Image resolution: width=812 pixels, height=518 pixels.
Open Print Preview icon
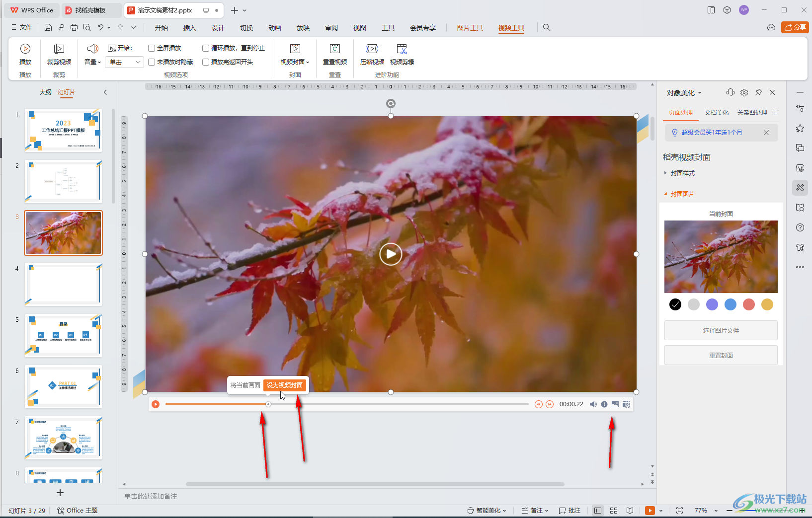(x=87, y=27)
